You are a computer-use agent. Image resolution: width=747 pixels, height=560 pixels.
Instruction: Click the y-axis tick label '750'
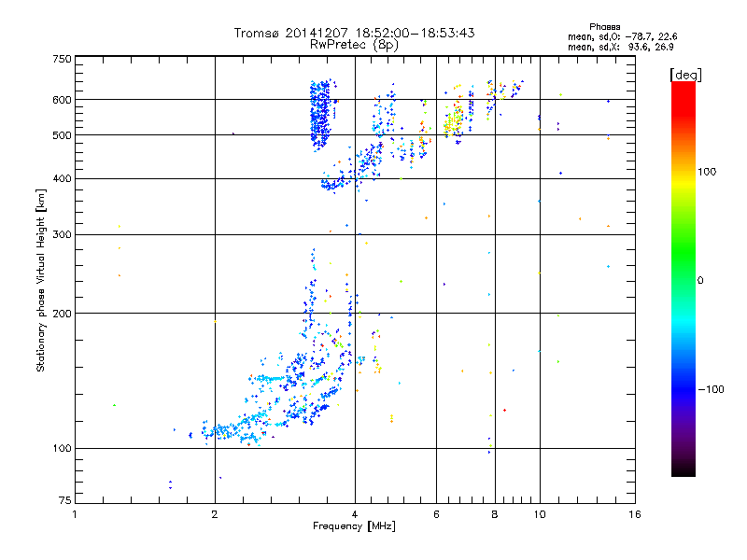coord(62,59)
